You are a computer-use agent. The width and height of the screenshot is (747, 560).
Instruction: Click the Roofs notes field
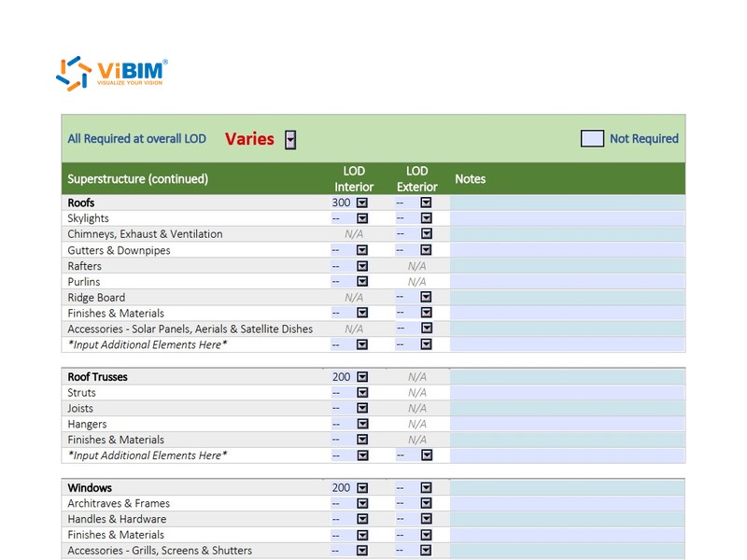click(x=568, y=203)
